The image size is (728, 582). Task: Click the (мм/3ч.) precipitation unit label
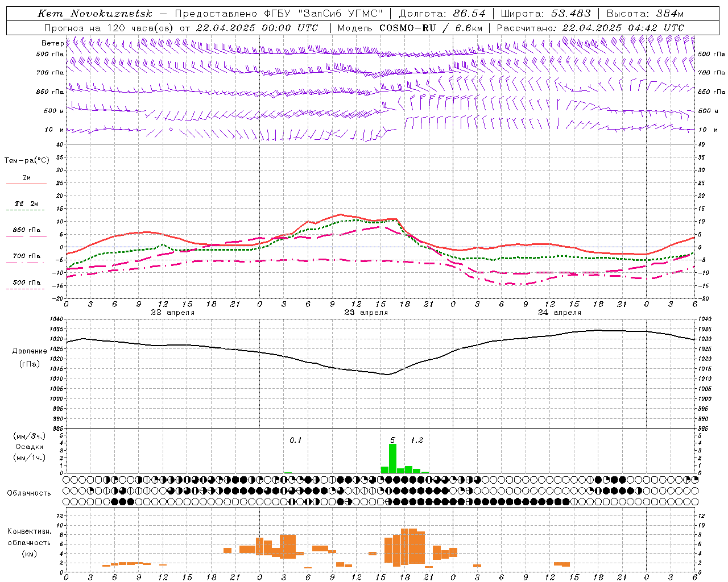[x=30, y=436]
